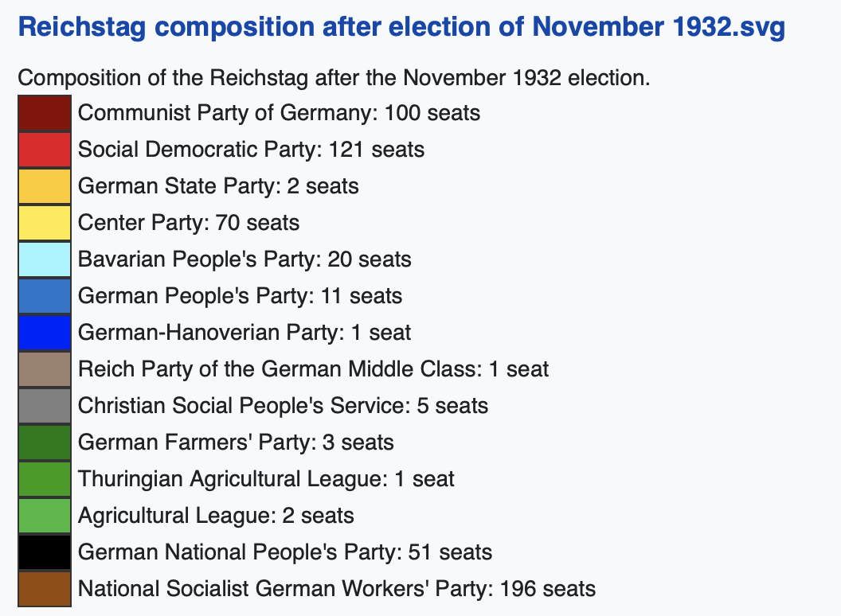Image resolution: width=841 pixels, height=616 pixels.
Task: Click the description text about Reichstag composition
Action: [334, 78]
